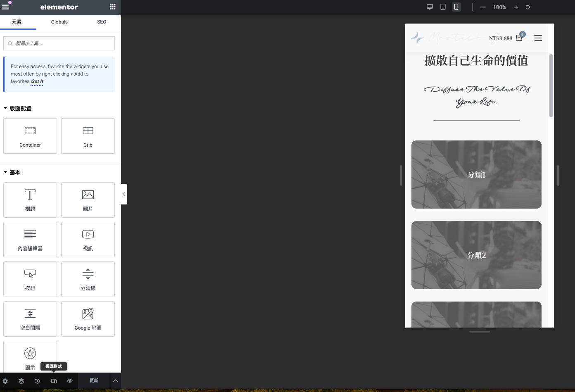Add the 標題 heading widget
575x392 pixels.
(x=30, y=200)
